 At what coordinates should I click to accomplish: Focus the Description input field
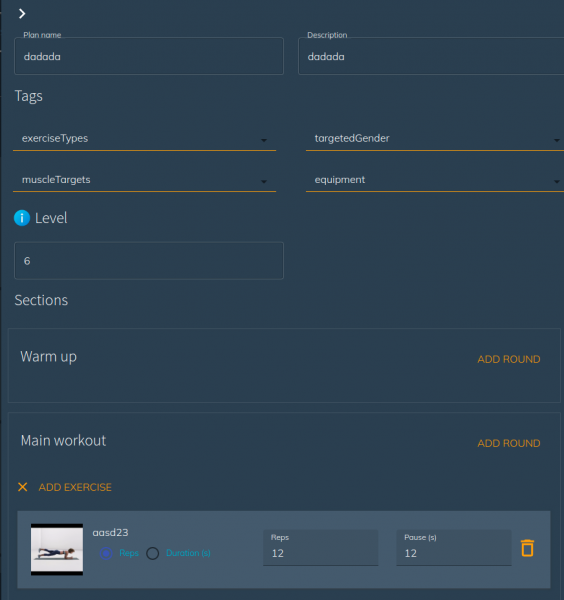(x=431, y=56)
